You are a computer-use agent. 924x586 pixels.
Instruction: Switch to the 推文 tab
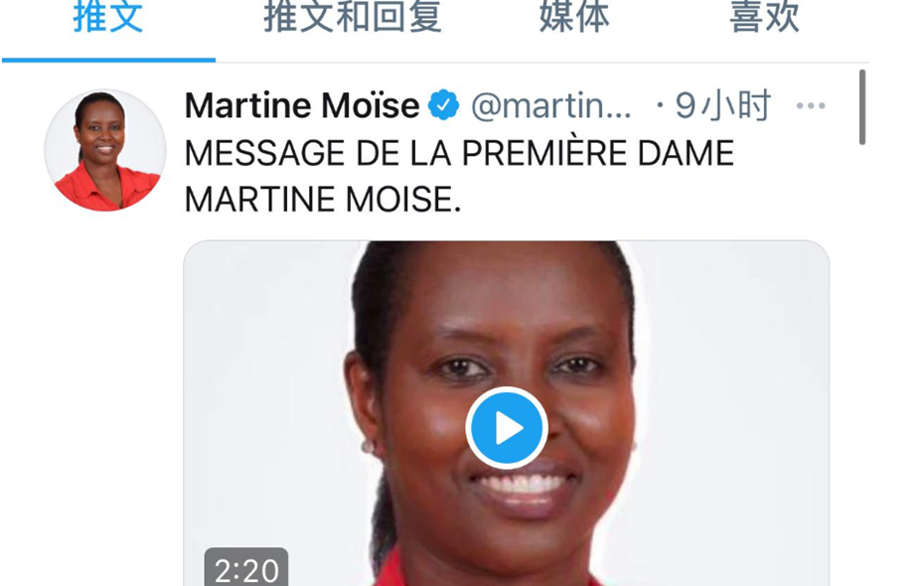108,18
